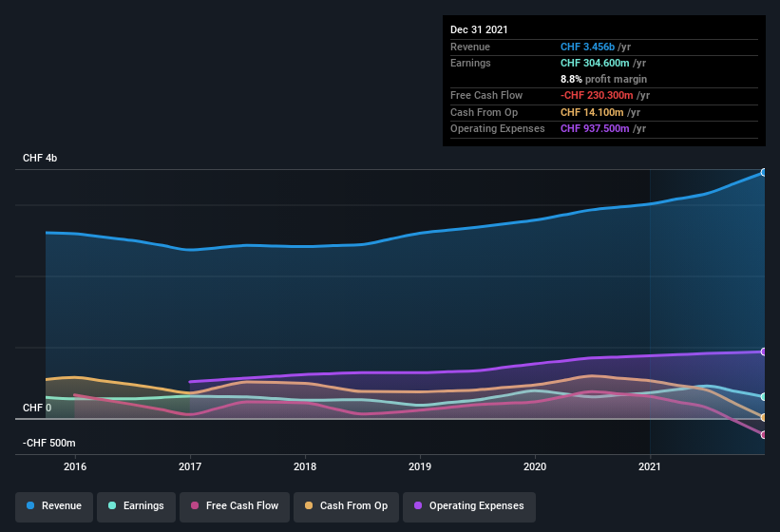
Task: Toggle the Revenue series legend button
Action: [x=54, y=506]
